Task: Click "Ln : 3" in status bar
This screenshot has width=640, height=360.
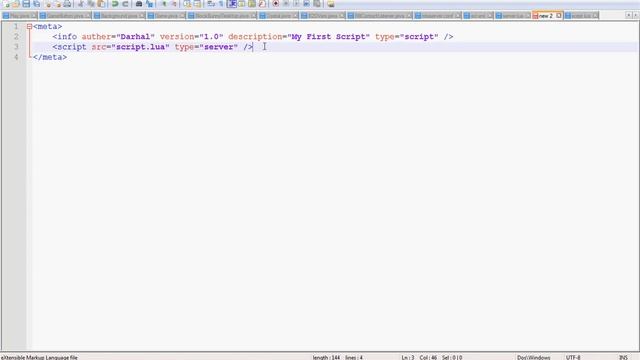Action: coord(408,357)
